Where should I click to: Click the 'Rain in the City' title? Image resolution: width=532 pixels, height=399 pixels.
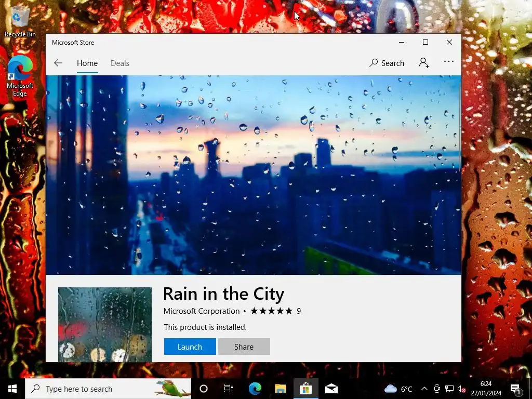point(223,294)
